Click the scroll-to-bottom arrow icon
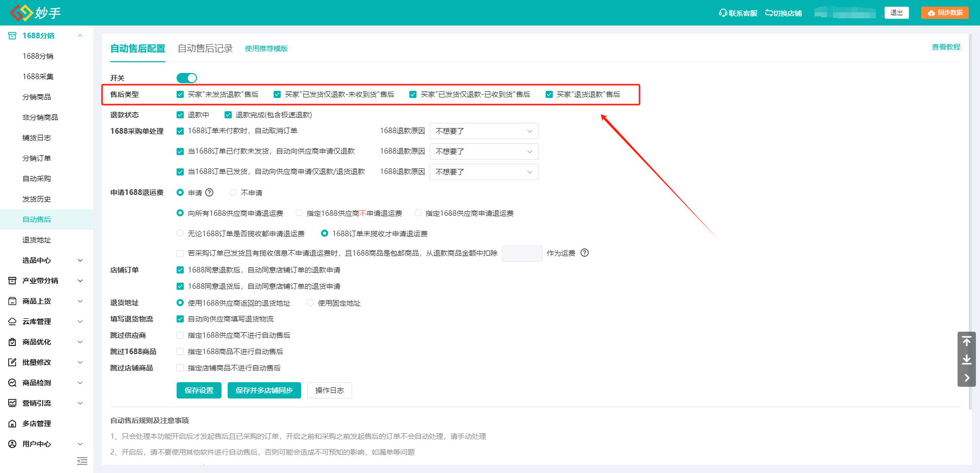Image resolution: width=980 pixels, height=473 pixels. (967, 360)
